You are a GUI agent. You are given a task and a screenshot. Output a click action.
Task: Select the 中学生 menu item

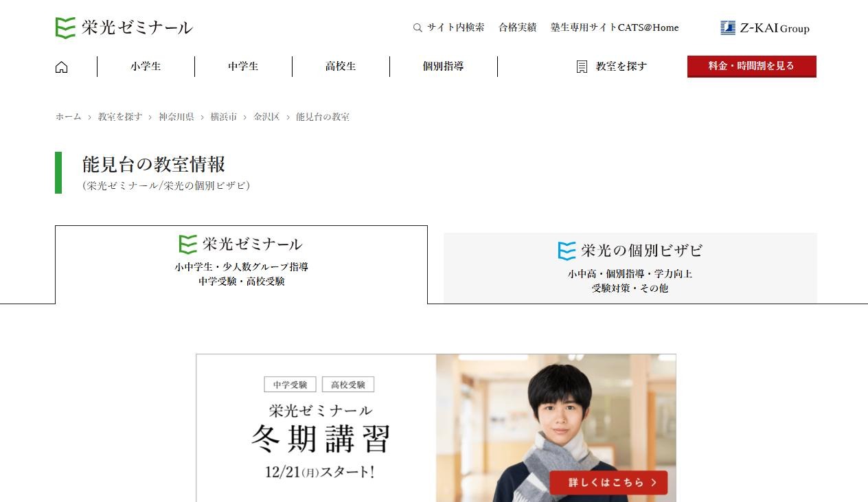(243, 67)
